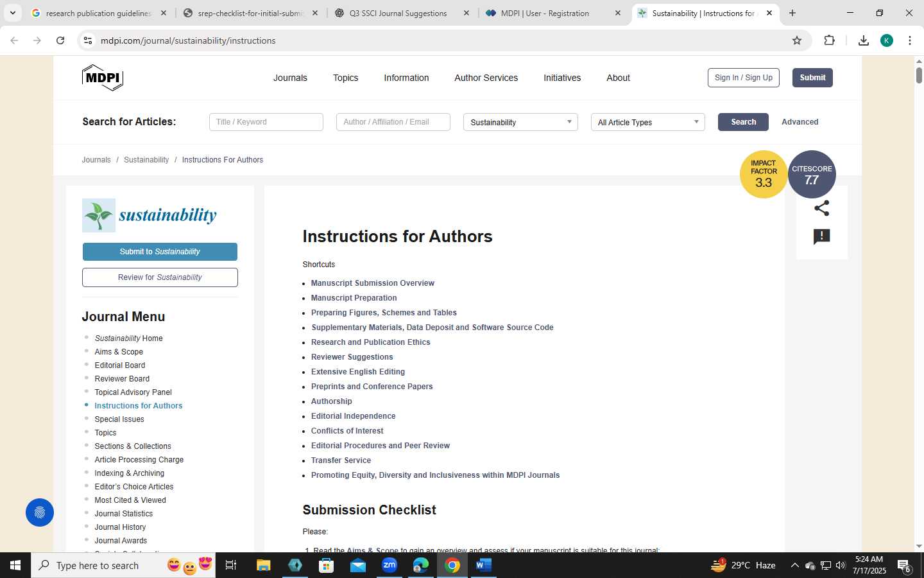Click the Impact Factor 3.3 badge
This screenshot has width=924, height=578.
[x=764, y=174]
